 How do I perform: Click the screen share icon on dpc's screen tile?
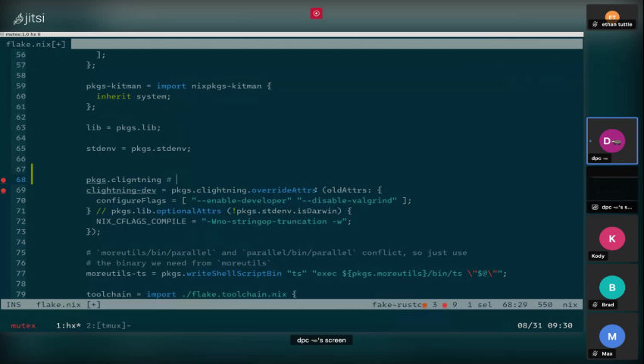(596, 207)
